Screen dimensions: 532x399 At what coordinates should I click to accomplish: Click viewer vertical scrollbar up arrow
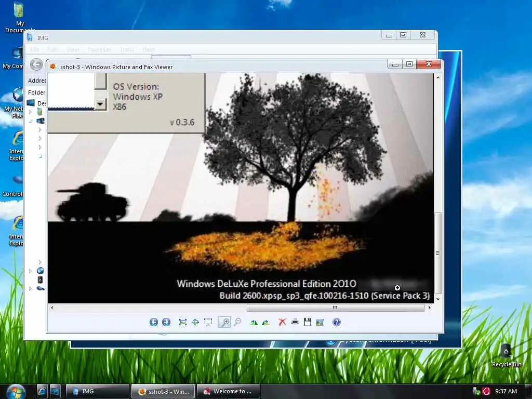[x=438, y=77]
